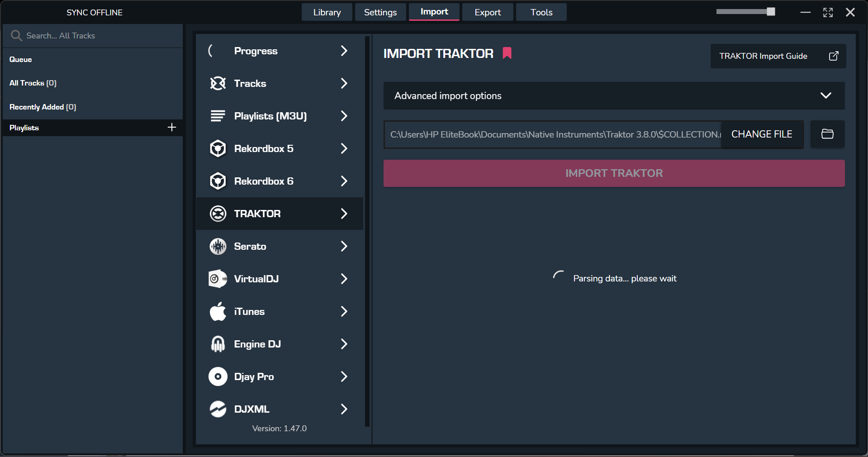Screen dimensions: 868x457
Task: Click the external link icon on Import Guide
Action: pos(834,56)
